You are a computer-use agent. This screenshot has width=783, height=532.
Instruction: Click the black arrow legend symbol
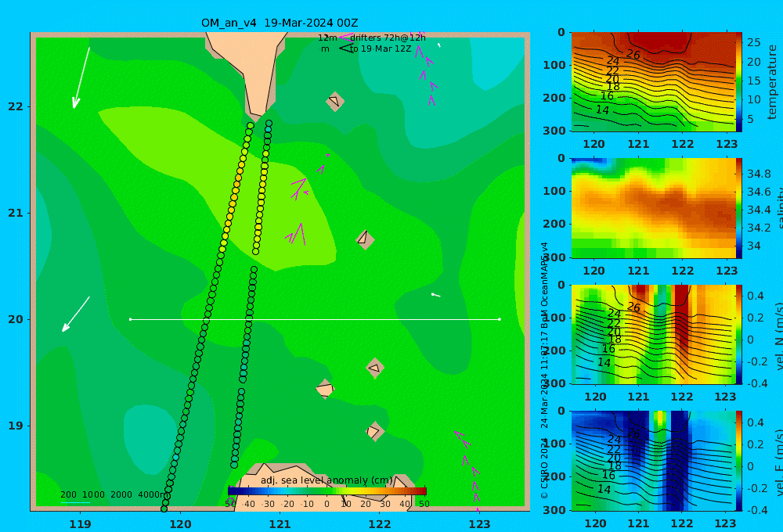tap(346, 49)
